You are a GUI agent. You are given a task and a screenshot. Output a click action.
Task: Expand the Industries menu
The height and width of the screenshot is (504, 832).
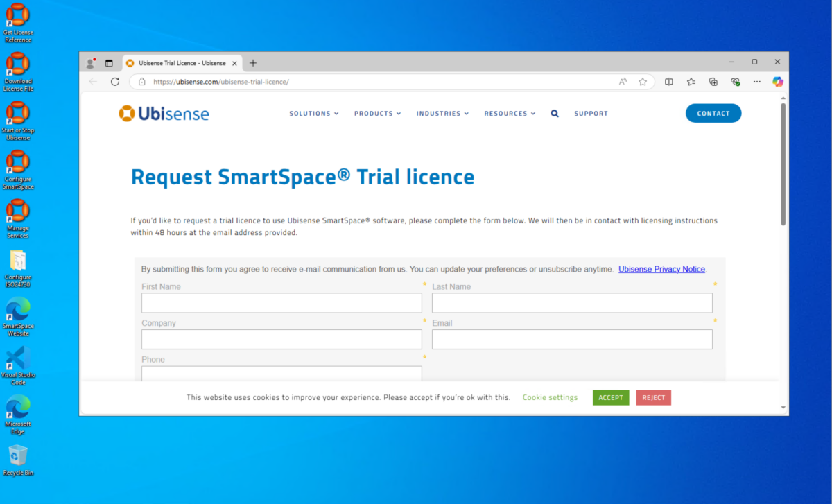point(442,114)
